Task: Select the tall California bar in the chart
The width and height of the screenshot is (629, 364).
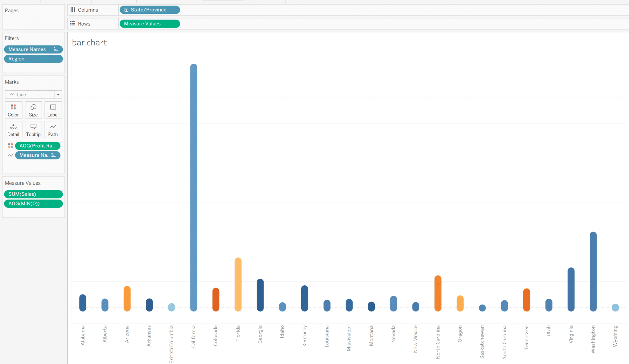Action: pos(193,184)
